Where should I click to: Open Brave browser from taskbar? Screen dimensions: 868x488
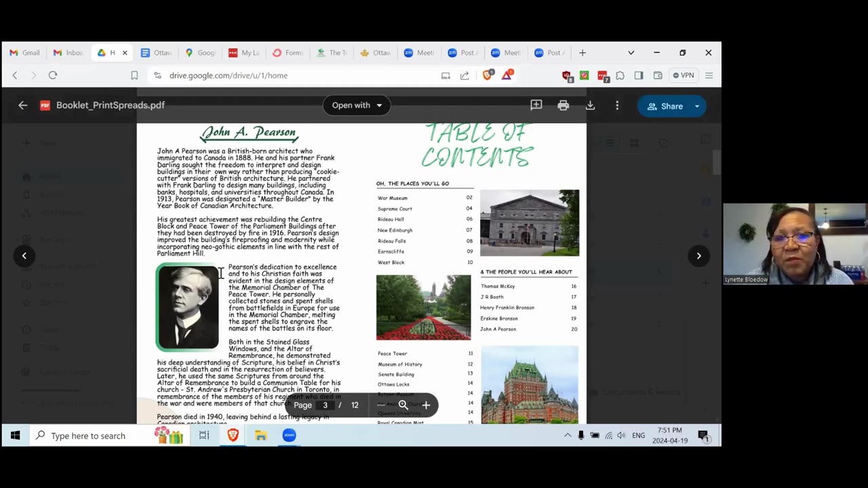pos(233,435)
